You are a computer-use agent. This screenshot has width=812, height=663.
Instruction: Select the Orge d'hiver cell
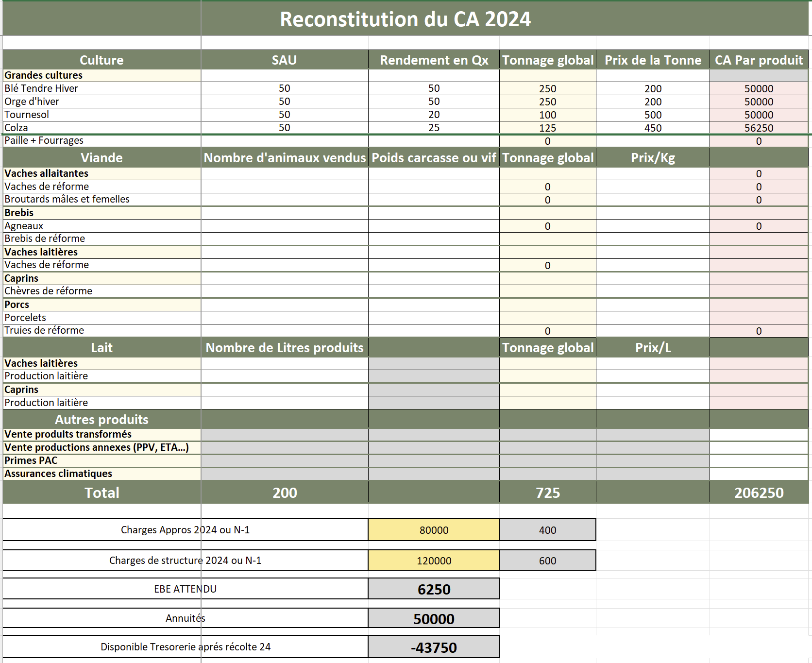[x=101, y=102]
